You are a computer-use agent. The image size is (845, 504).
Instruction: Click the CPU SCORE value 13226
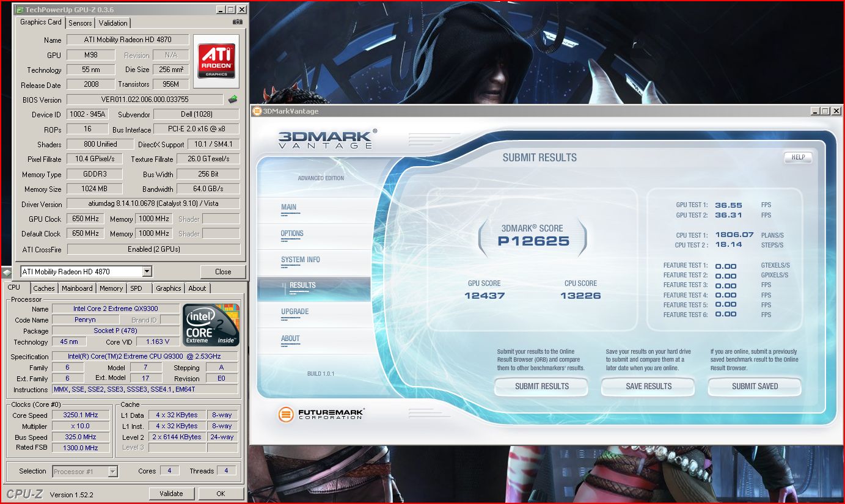[580, 296]
